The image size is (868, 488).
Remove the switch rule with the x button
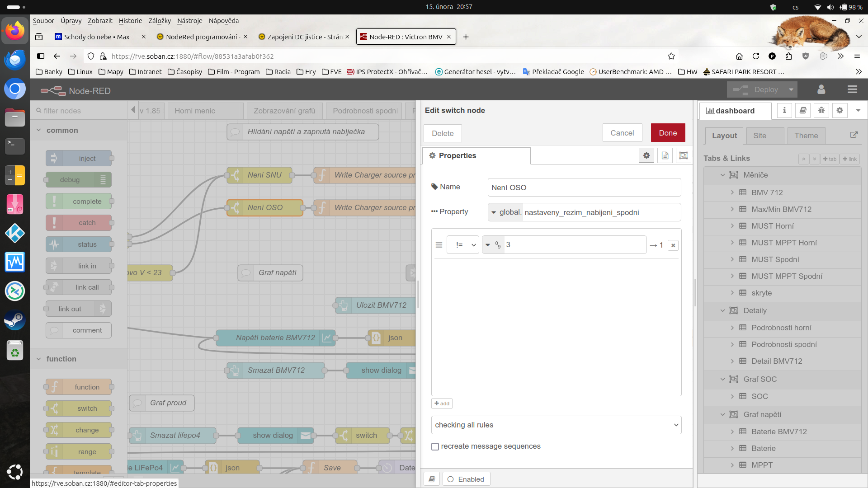[x=673, y=245]
